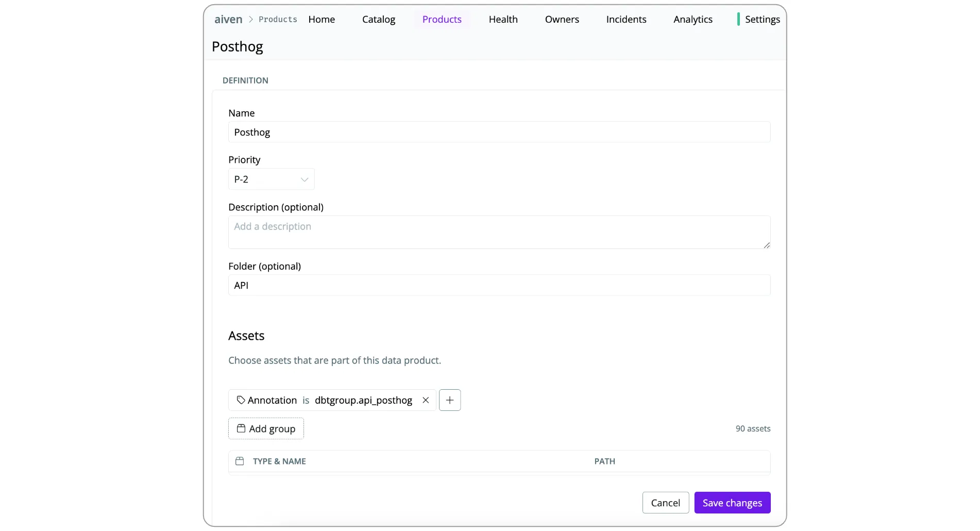980x531 pixels.
Task: Click the Add group button
Action: (x=266, y=428)
